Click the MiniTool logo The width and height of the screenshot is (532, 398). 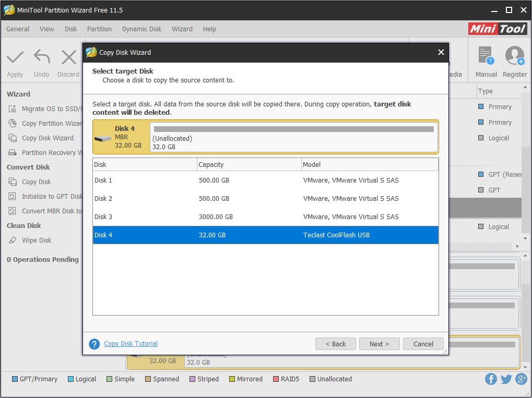coord(498,29)
